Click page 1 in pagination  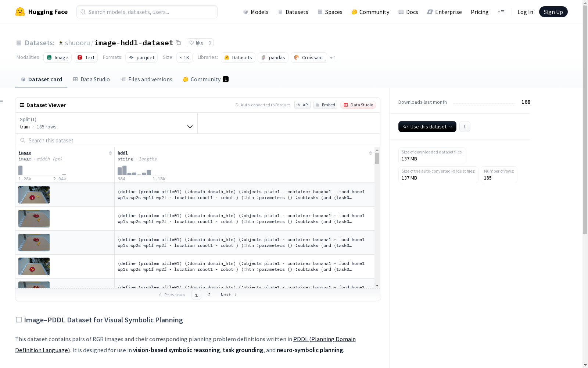(x=196, y=295)
